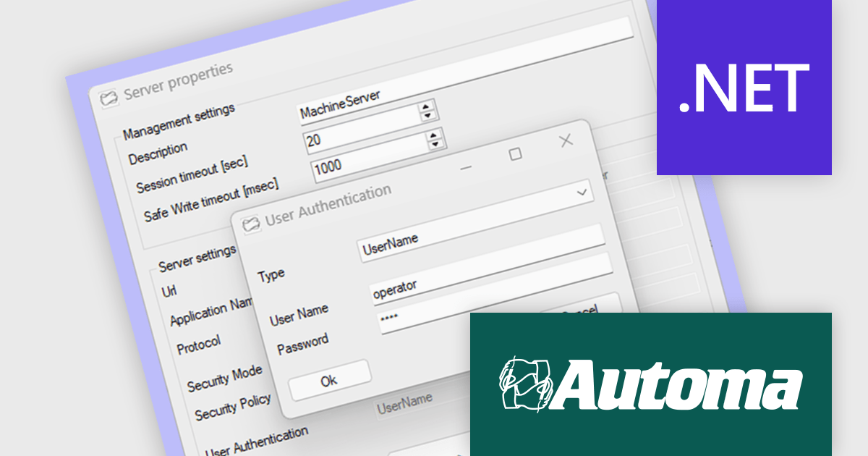Click the Server properties window title icon
Screen dimensions: 868x456
(109, 98)
